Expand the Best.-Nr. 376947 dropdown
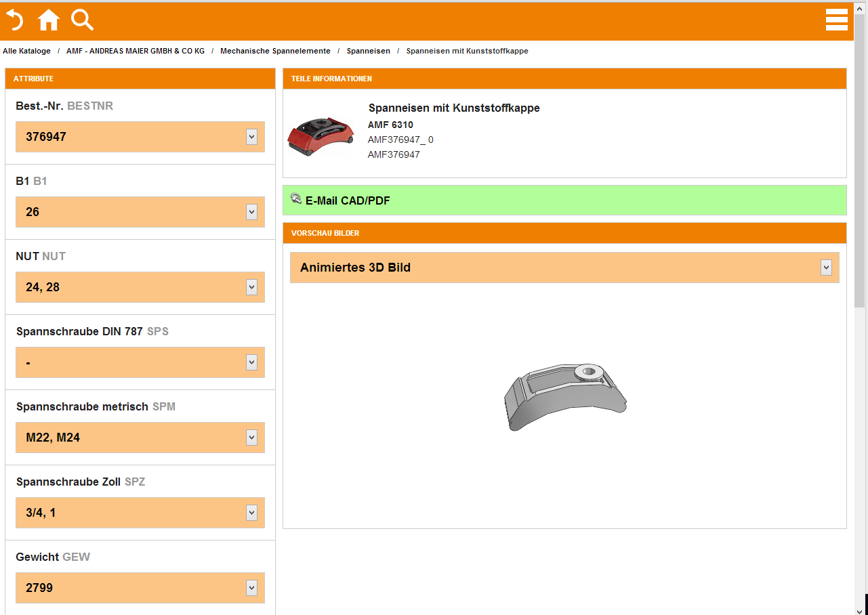 point(251,137)
